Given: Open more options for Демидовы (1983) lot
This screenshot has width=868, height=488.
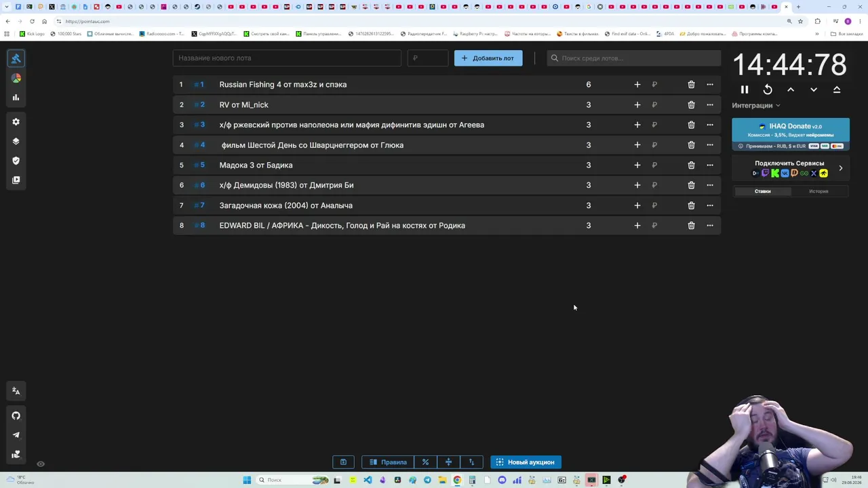Looking at the screenshot, I should click(x=710, y=185).
